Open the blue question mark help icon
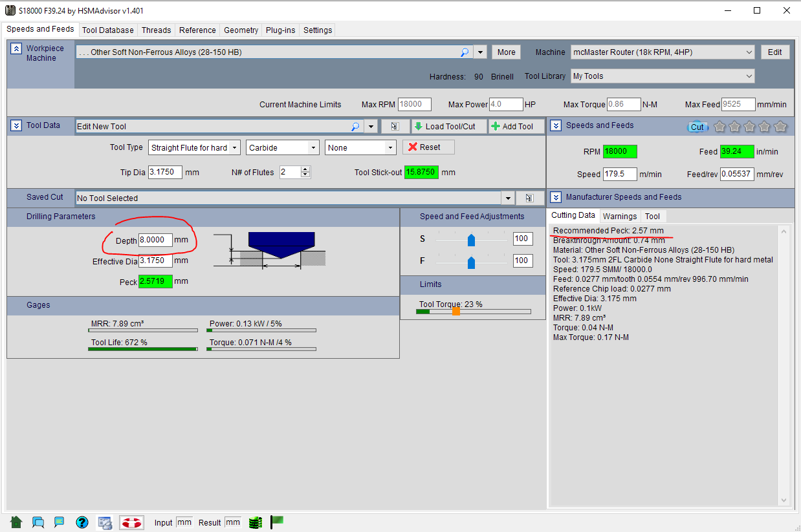The image size is (801, 532). [82, 522]
